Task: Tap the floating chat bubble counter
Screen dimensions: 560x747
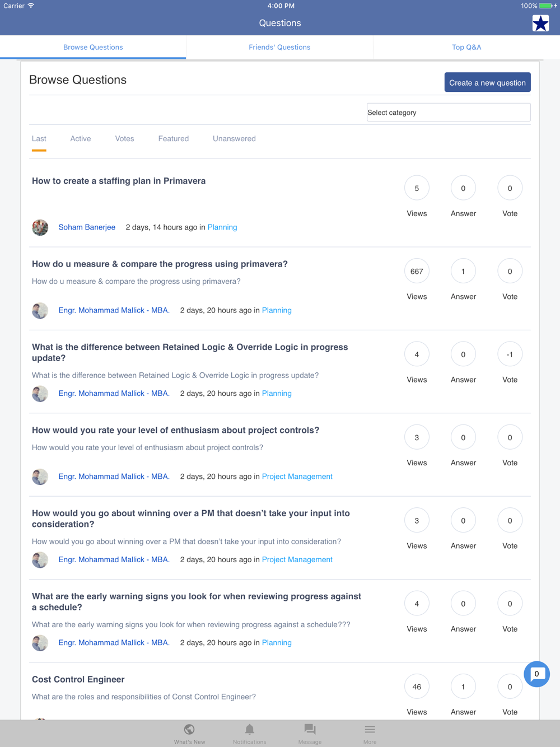Action: [x=536, y=674]
